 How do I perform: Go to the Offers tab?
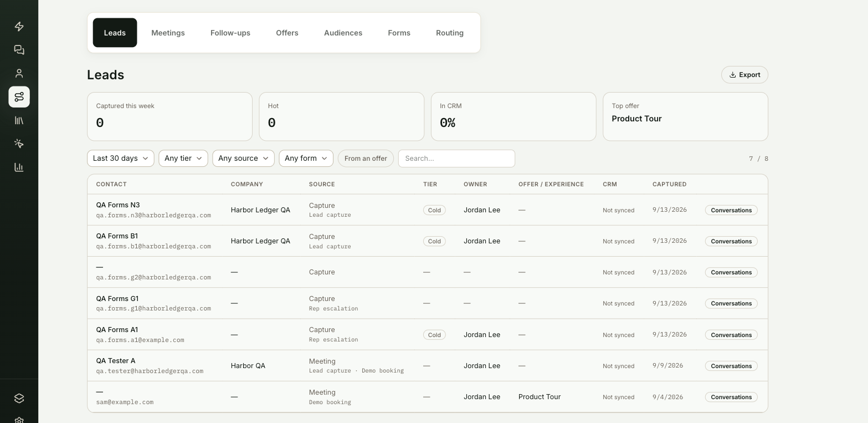pyautogui.click(x=287, y=33)
